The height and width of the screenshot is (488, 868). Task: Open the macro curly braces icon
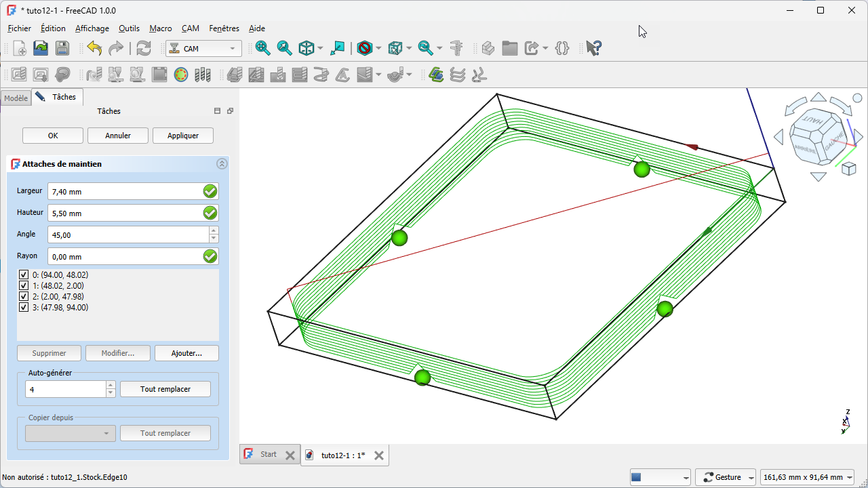(561, 48)
